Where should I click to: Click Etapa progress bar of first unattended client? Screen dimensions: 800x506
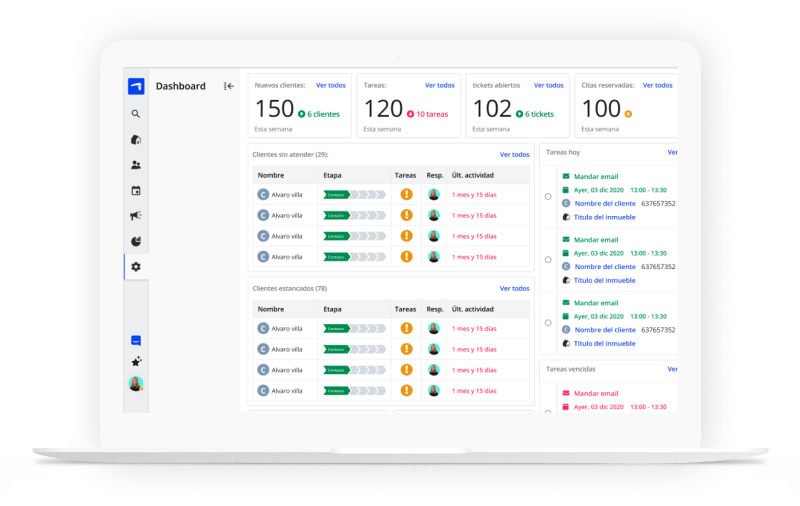(354, 194)
